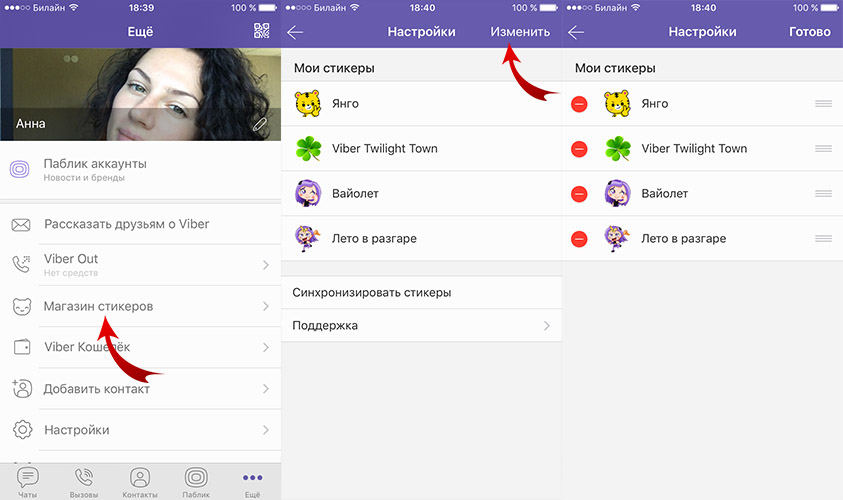Tap the Viber Out phone icon

point(21,264)
